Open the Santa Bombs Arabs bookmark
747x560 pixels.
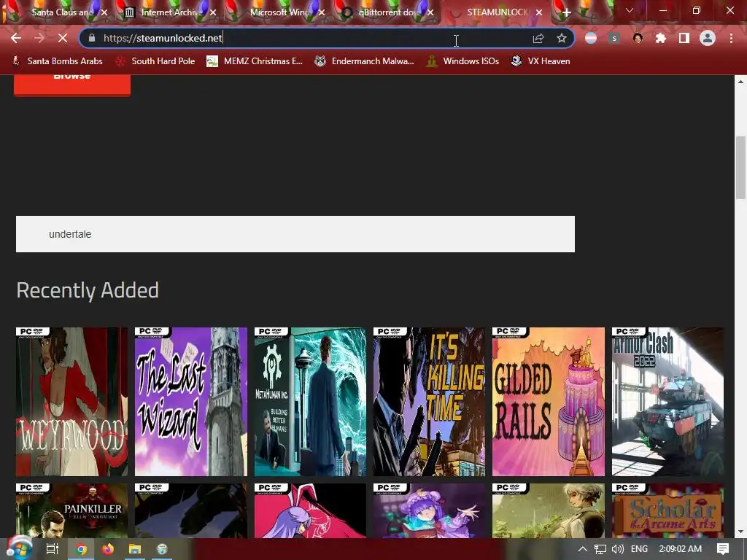pyautogui.click(x=57, y=61)
